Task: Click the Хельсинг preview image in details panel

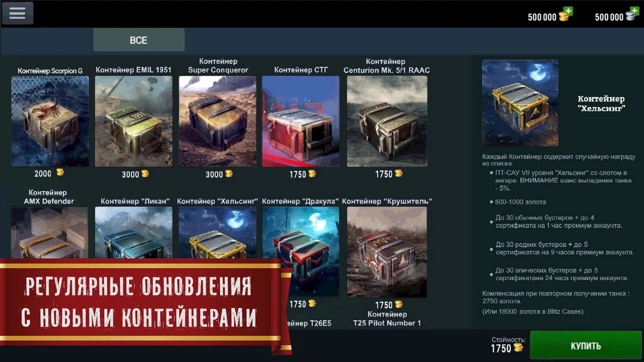Action: [x=520, y=104]
